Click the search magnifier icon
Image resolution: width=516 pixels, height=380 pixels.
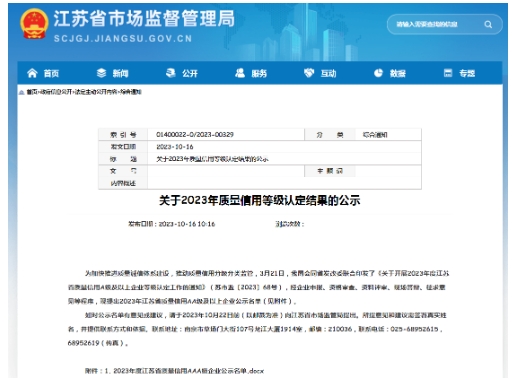[488, 24]
